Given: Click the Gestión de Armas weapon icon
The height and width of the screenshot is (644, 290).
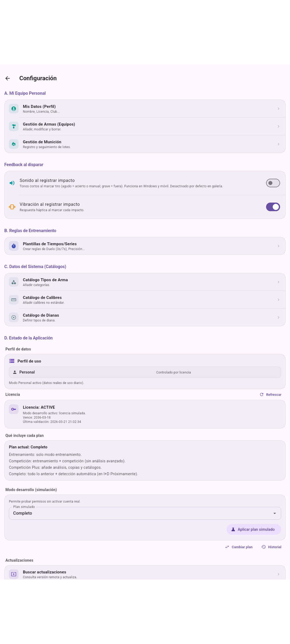Looking at the screenshot, I should pos(13,126).
